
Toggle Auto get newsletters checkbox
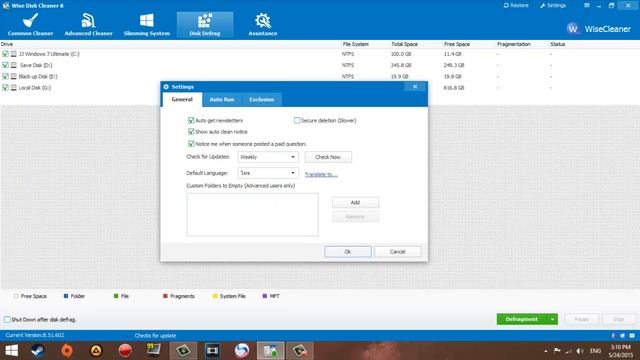pos(191,120)
